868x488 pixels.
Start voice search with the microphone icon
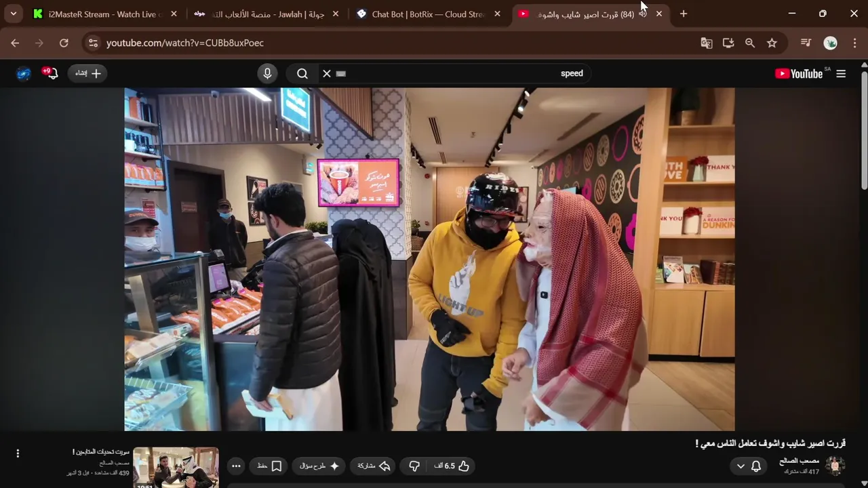pos(267,73)
